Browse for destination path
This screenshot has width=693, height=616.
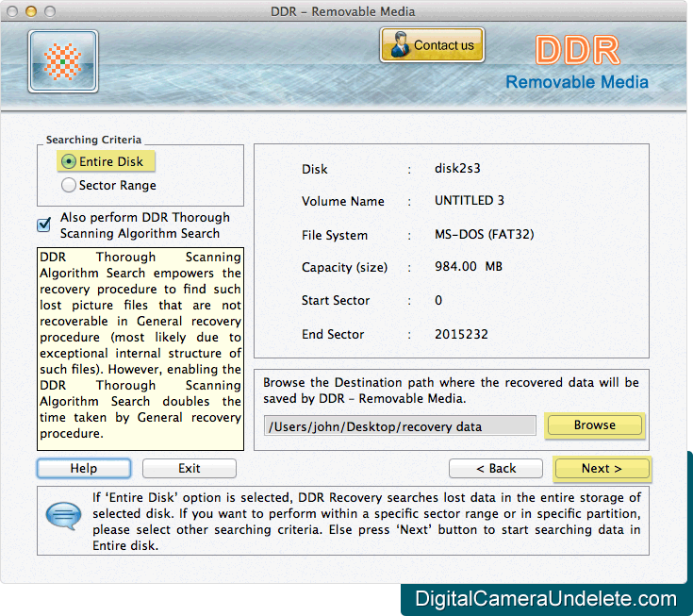[x=594, y=425]
